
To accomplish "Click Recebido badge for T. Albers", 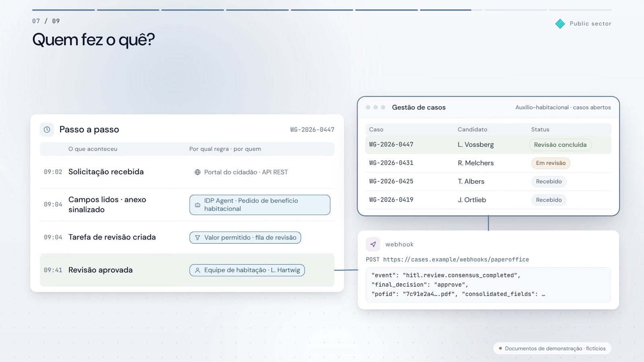I will (x=549, y=181).
